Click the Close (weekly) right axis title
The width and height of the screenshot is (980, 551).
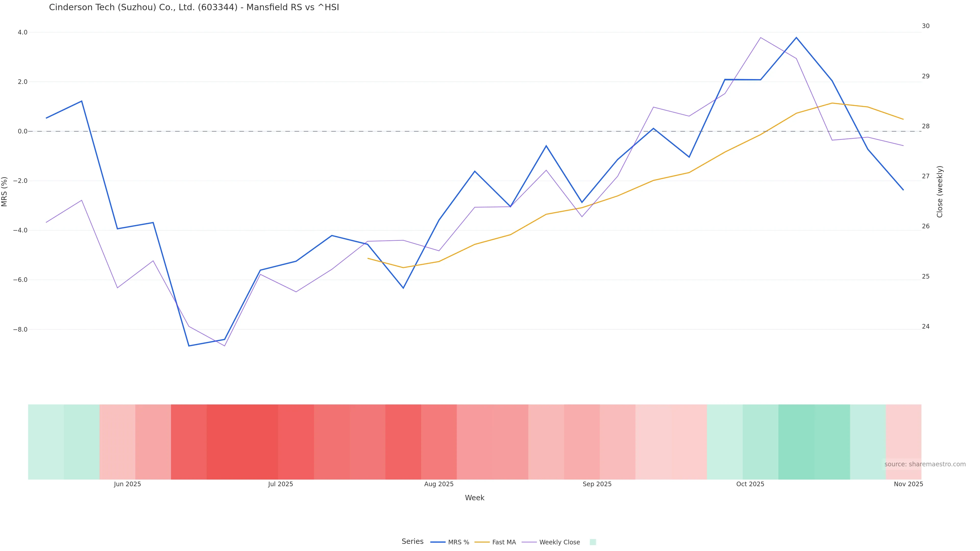click(940, 192)
